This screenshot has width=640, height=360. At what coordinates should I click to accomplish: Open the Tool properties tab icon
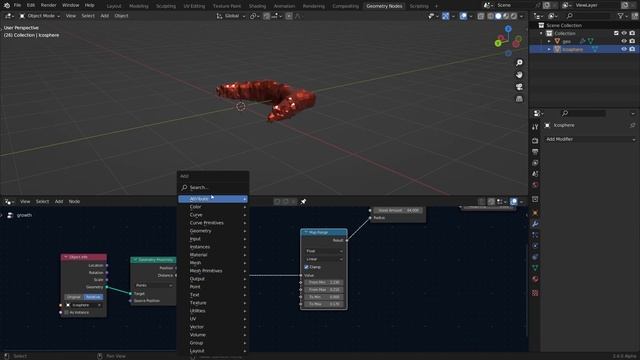click(x=535, y=127)
